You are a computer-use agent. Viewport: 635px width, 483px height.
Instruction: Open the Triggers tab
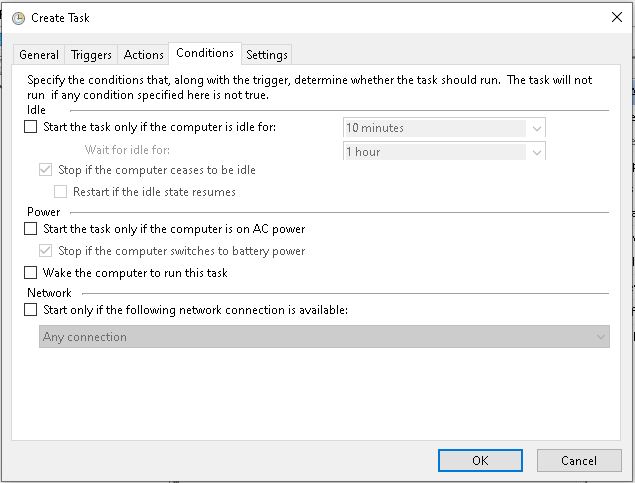[92, 55]
